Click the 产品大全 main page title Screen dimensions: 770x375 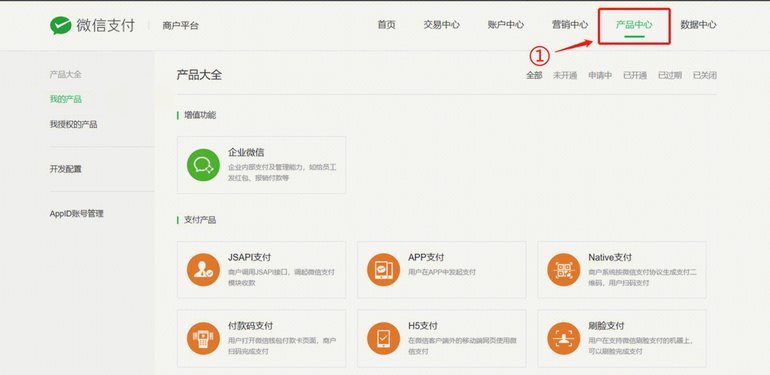(199, 75)
